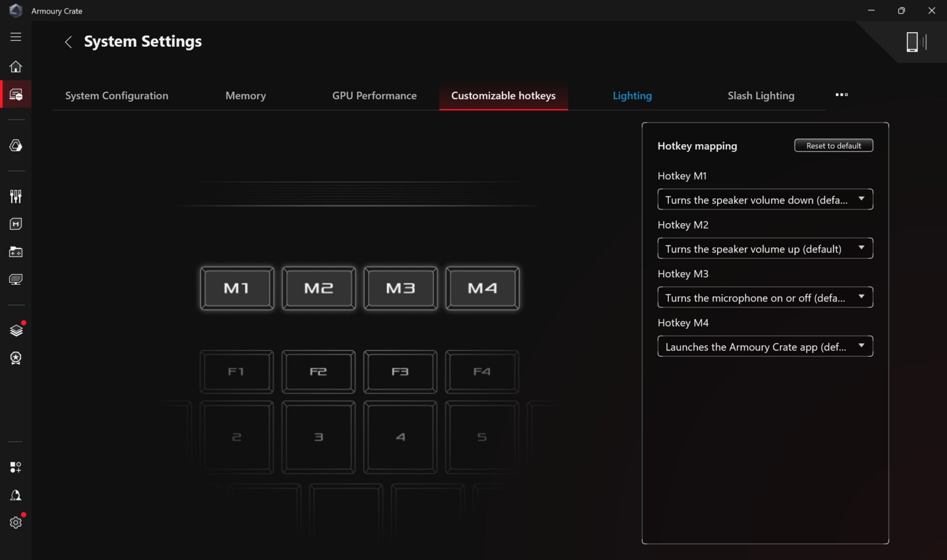Restore down the Armoury Crate window
The image size is (947, 560).
pos(901,10)
